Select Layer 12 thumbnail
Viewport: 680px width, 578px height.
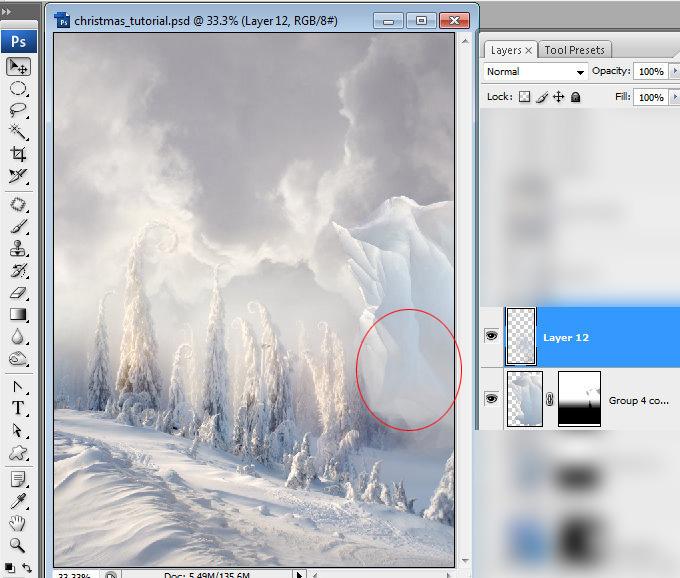pyautogui.click(x=521, y=336)
